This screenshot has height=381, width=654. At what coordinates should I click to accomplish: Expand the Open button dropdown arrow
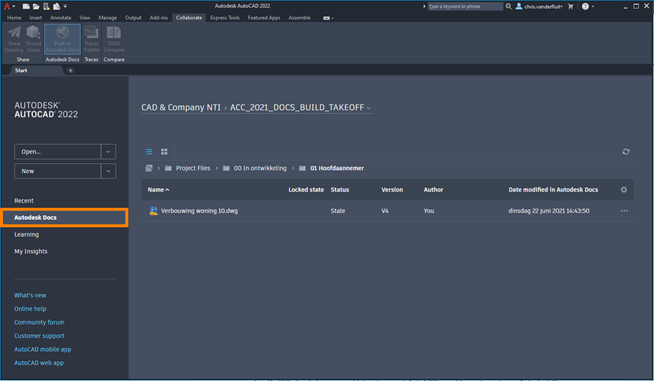[x=108, y=151]
